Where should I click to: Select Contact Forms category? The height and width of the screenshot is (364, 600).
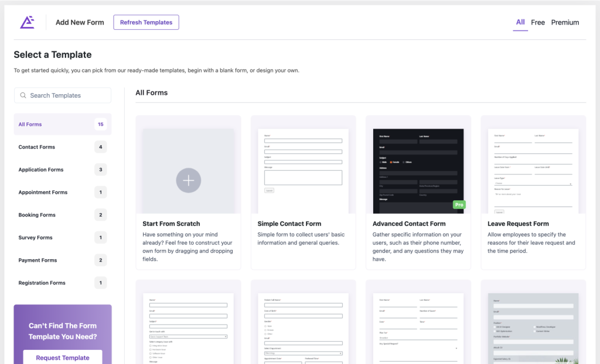point(63,147)
